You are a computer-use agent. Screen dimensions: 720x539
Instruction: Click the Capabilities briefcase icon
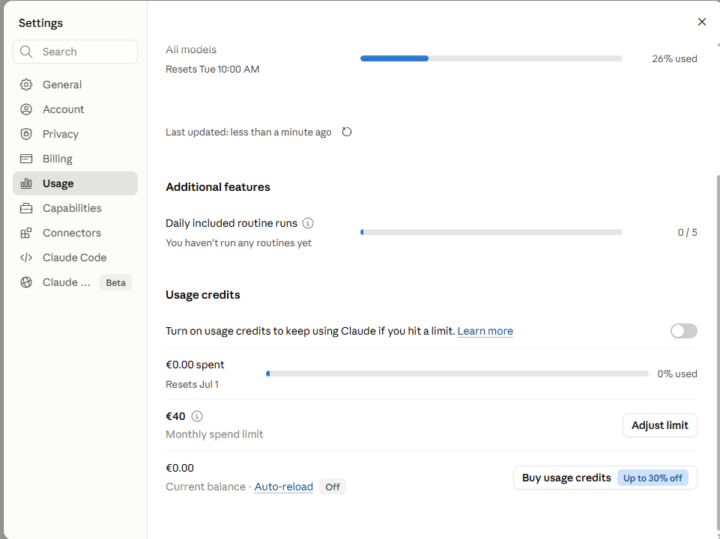pos(26,208)
